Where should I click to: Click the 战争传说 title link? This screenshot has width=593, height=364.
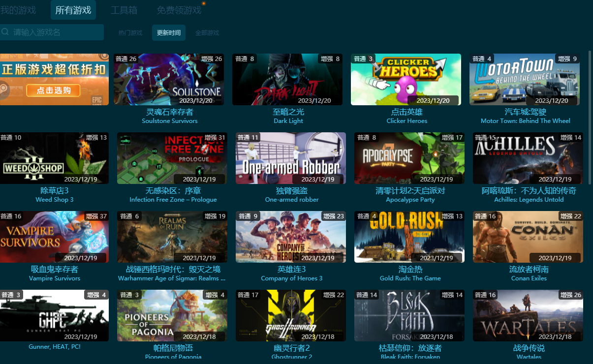click(x=529, y=348)
